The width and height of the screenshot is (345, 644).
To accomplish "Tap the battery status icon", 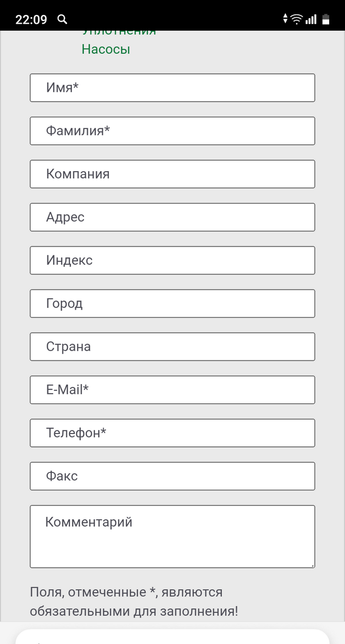I will (326, 19).
